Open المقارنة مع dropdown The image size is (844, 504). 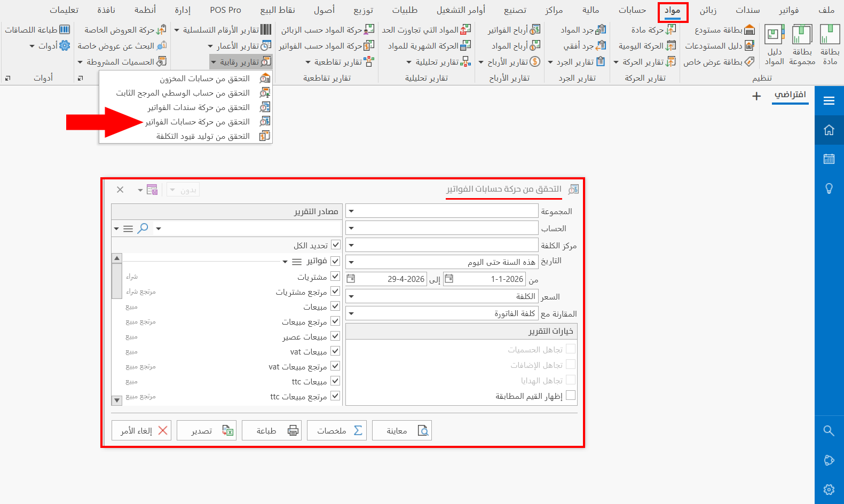(351, 313)
